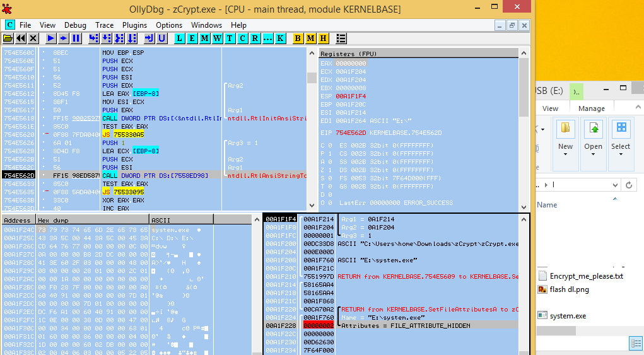Viewport: 644px width, 355px height.
Task: Open the Debug menu
Action: pos(75,25)
